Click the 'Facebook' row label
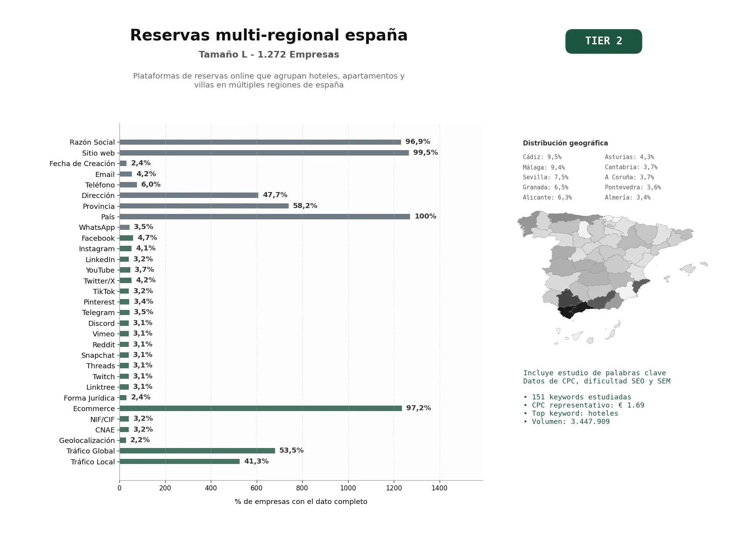This screenshot has height=560, width=747. (98, 238)
